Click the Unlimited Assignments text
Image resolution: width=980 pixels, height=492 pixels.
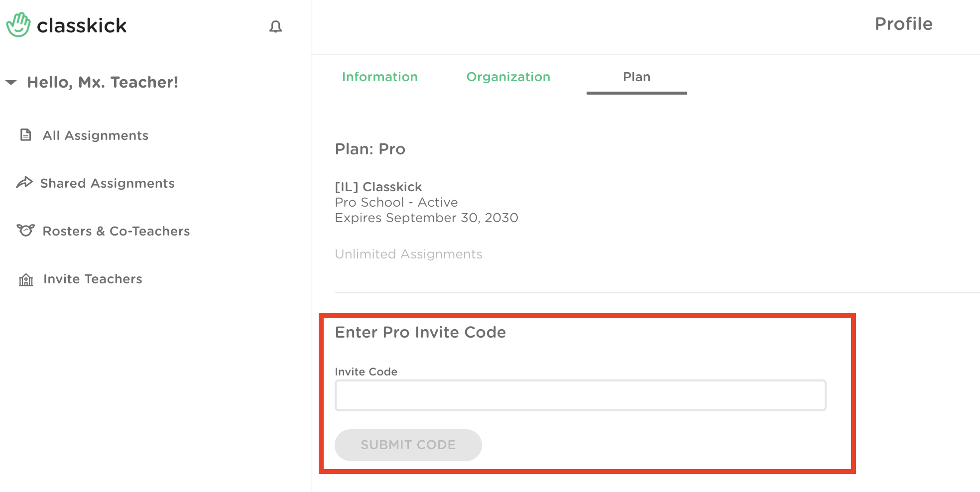point(408,254)
